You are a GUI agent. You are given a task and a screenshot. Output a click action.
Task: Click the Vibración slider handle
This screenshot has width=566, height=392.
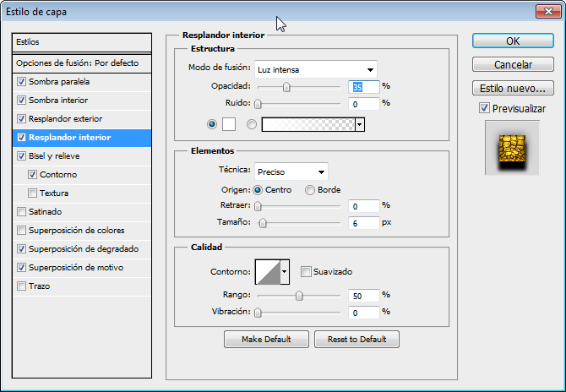tap(258, 313)
